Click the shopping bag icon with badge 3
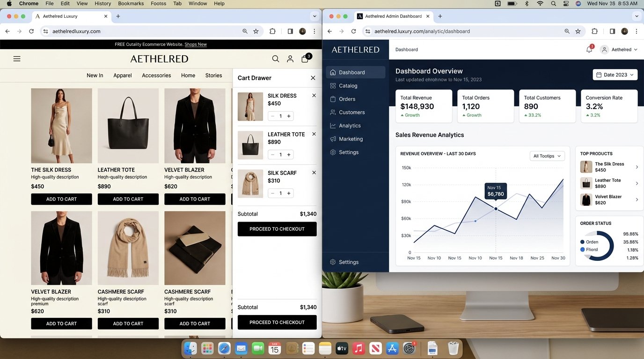Image resolution: width=644 pixels, height=359 pixels. click(306, 58)
